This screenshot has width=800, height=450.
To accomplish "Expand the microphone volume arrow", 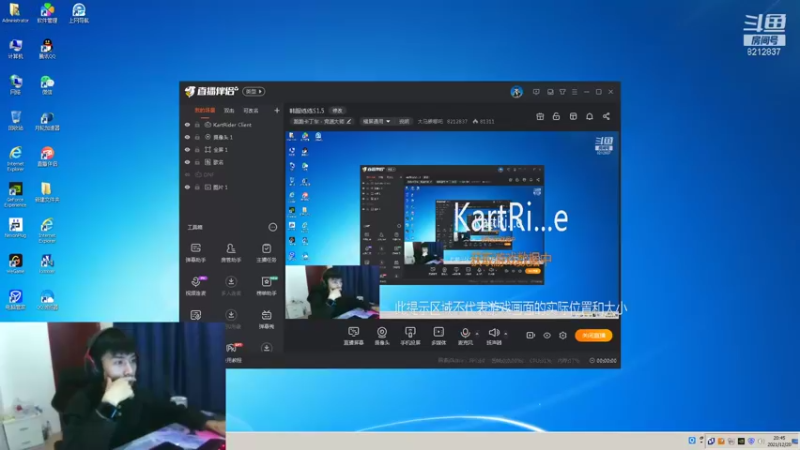I will pyautogui.click(x=477, y=334).
